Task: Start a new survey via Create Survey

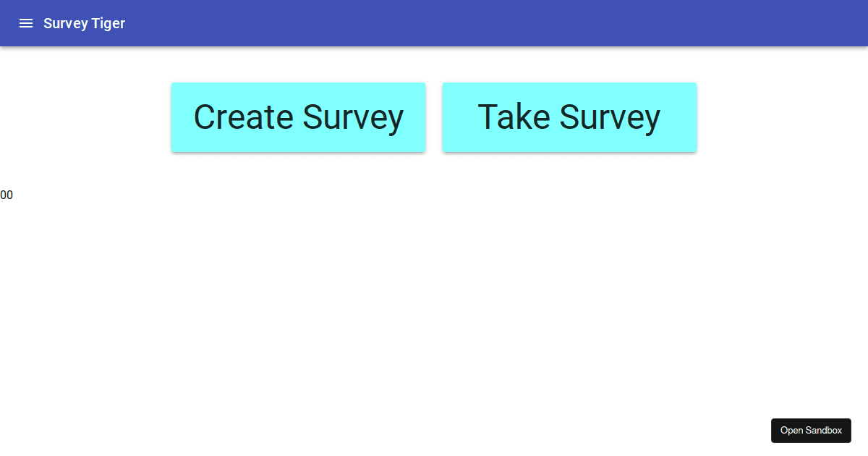Action: click(x=298, y=117)
